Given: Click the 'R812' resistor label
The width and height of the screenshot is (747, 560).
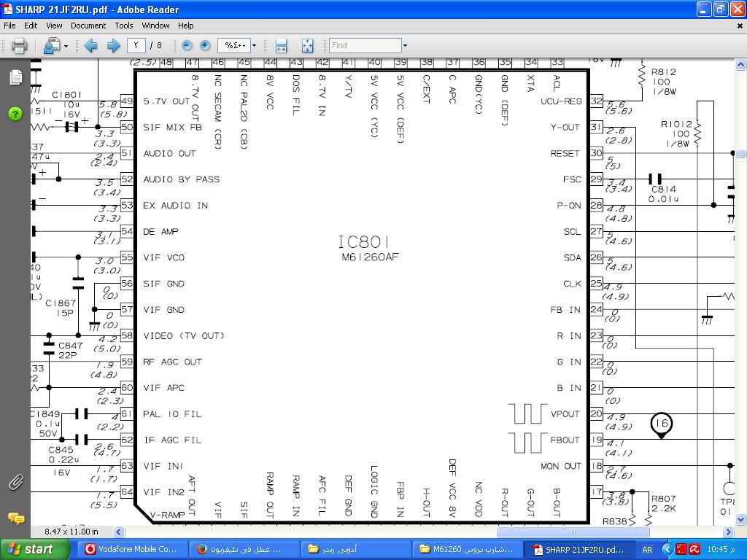Looking at the screenshot, I should pyautogui.click(x=663, y=72).
